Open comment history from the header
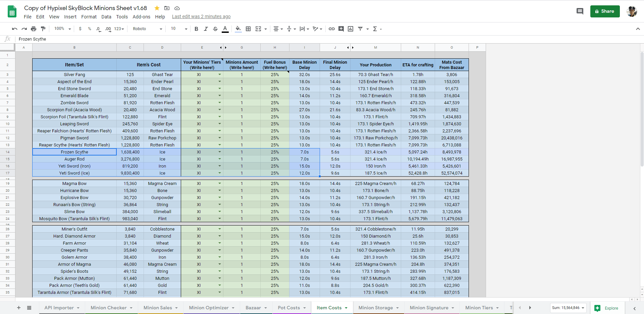 [580, 11]
